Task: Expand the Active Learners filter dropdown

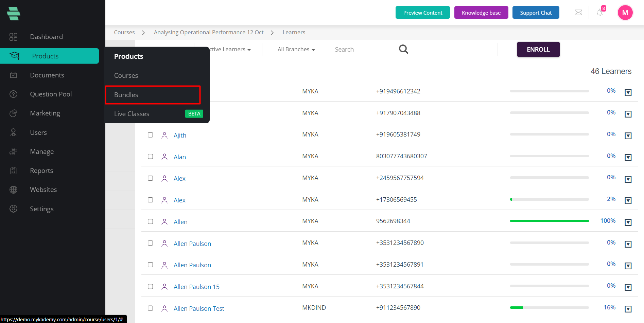Action: [231, 49]
